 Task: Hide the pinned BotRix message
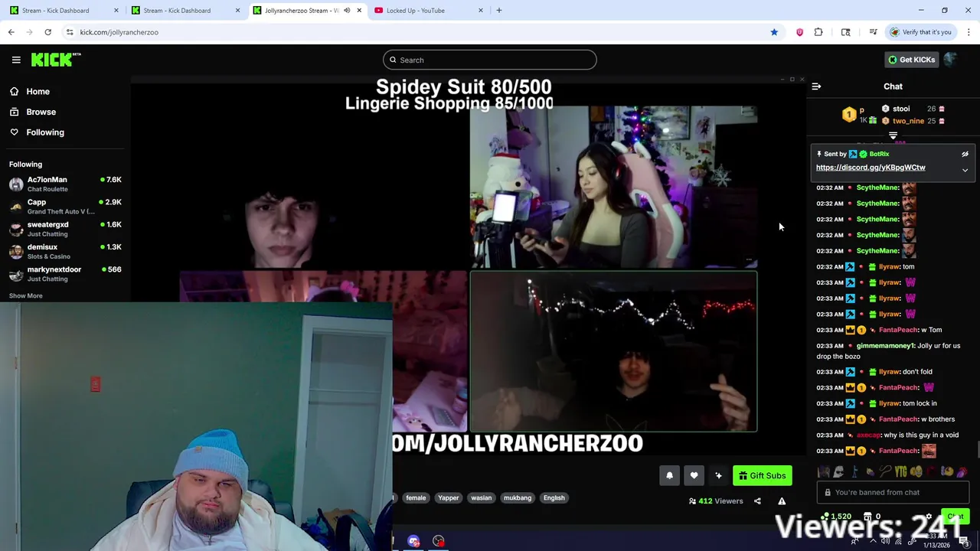pos(965,154)
